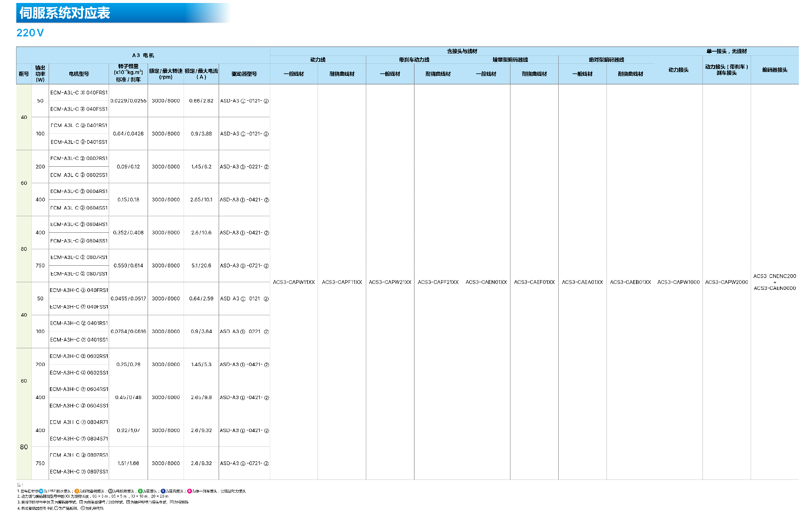Click the green S straight connector icon
The width and height of the screenshot is (812, 515).
pyautogui.click(x=140, y=491)
